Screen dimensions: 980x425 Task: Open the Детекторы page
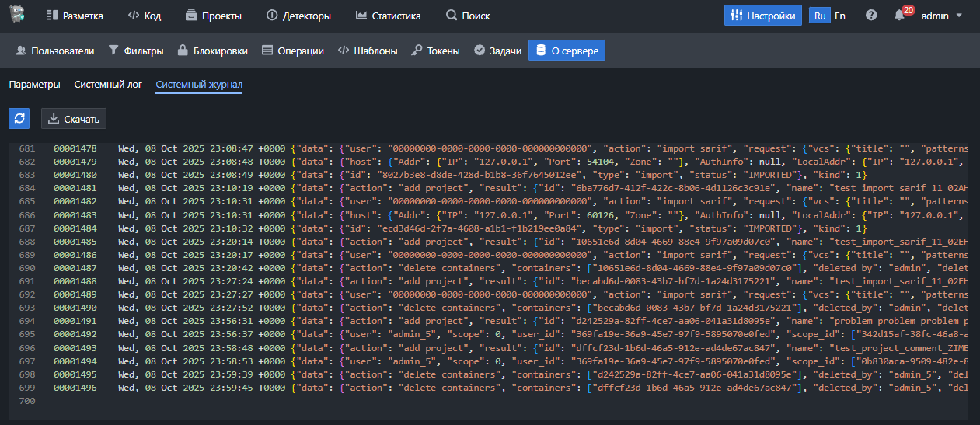(298, 16)
